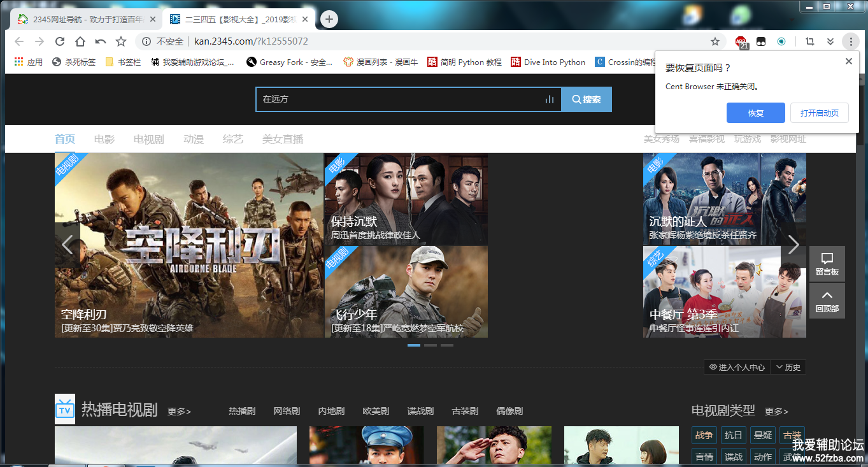Select the 美女直播 navigation tab
Image resolution: width=868 pixels, height=467 pixels.
pos(283,139)
